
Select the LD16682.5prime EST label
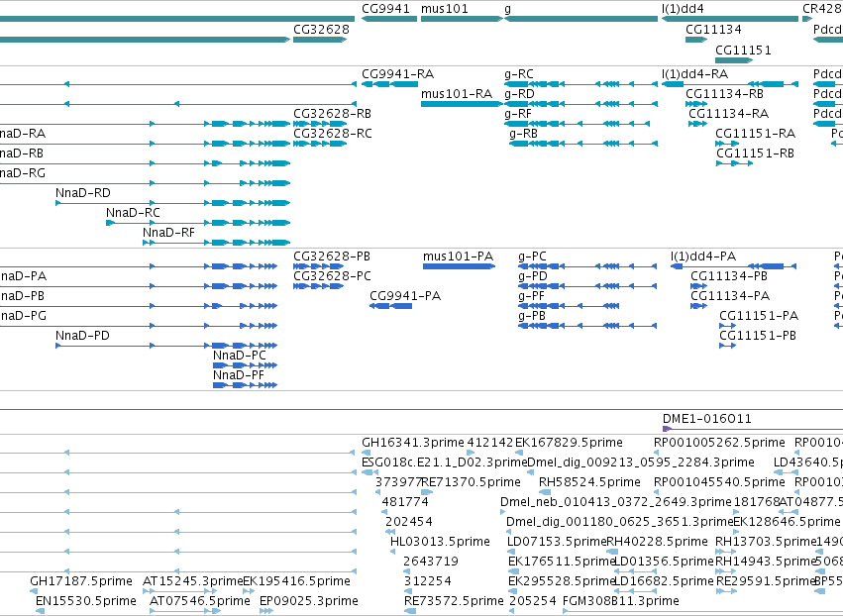pyautogui.click(x=663, y=581)
